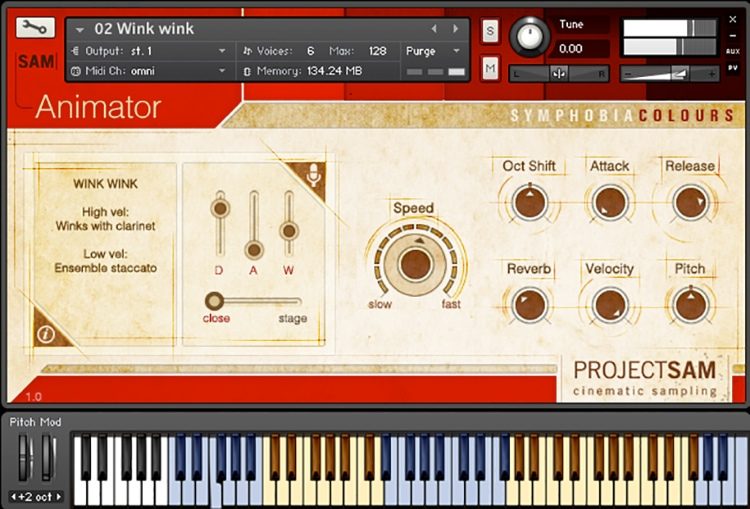Image resolution: width=750 pixels, height=509 pixels.
Task: Click the Speed dial center
Action: click(x=415, y=264)
